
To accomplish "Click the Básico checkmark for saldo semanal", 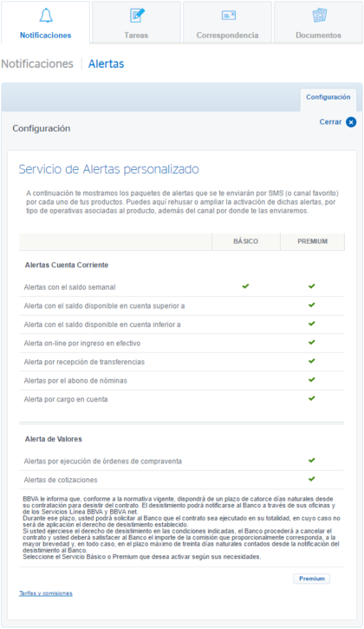I will coord(245,286).
